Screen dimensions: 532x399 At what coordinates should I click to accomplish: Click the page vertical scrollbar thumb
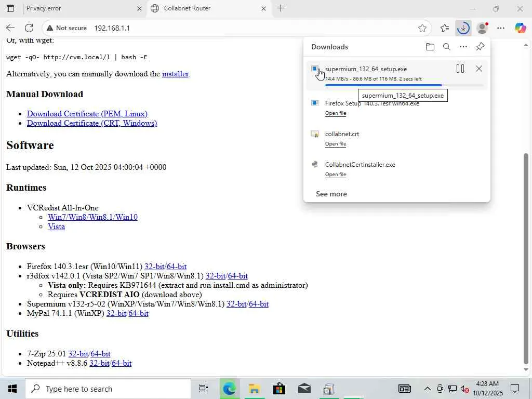click(x=526, y=259)
